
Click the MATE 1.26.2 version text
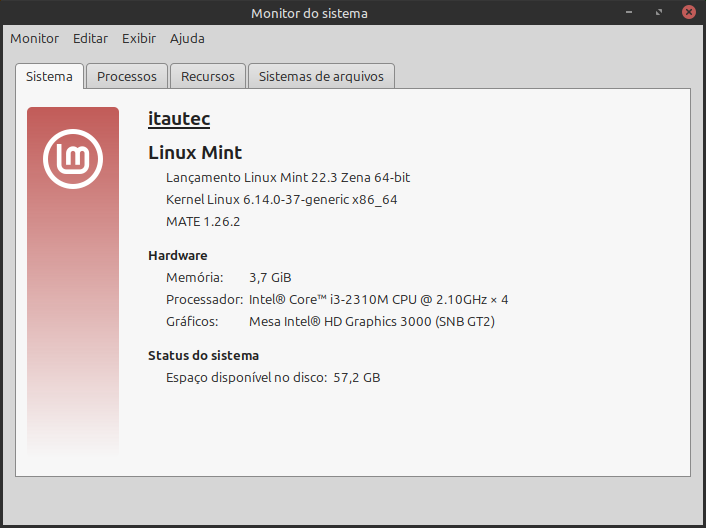point(203,221)
